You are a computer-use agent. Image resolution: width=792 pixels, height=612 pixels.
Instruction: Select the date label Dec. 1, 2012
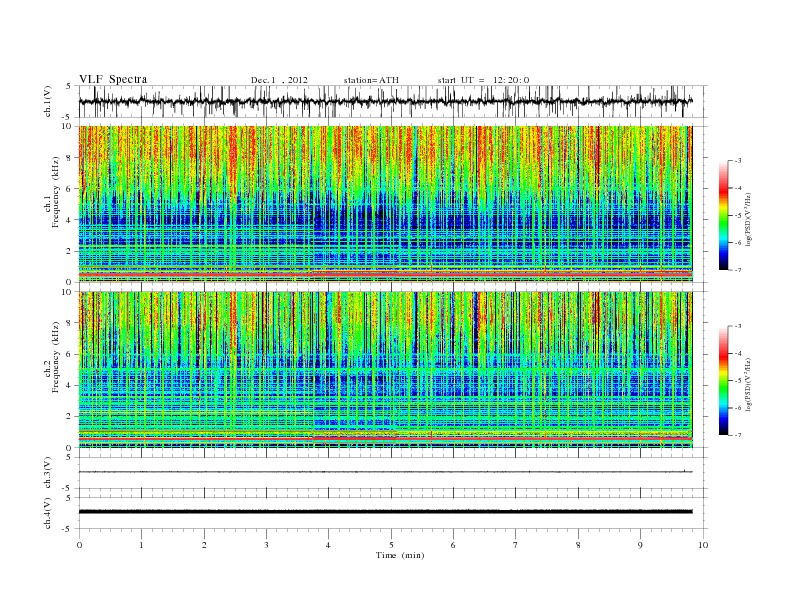point(279,80)
